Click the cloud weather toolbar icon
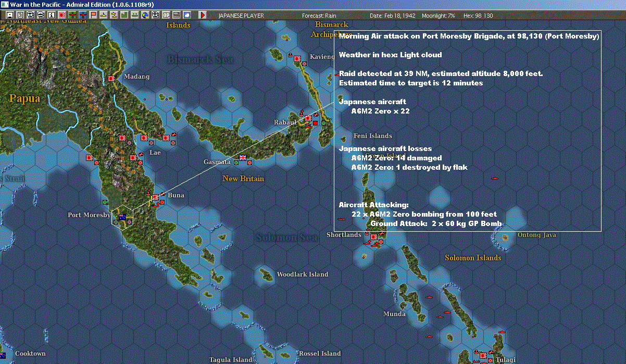This screenshot has width=626, height=364. (x=187, y=16)
